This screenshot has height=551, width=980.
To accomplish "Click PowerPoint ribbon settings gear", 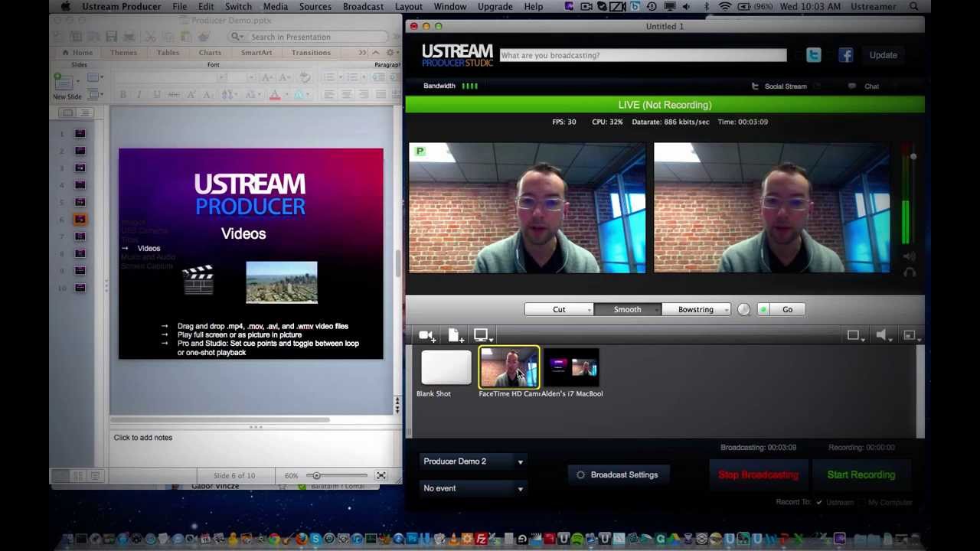I will [x=390, y=53].
